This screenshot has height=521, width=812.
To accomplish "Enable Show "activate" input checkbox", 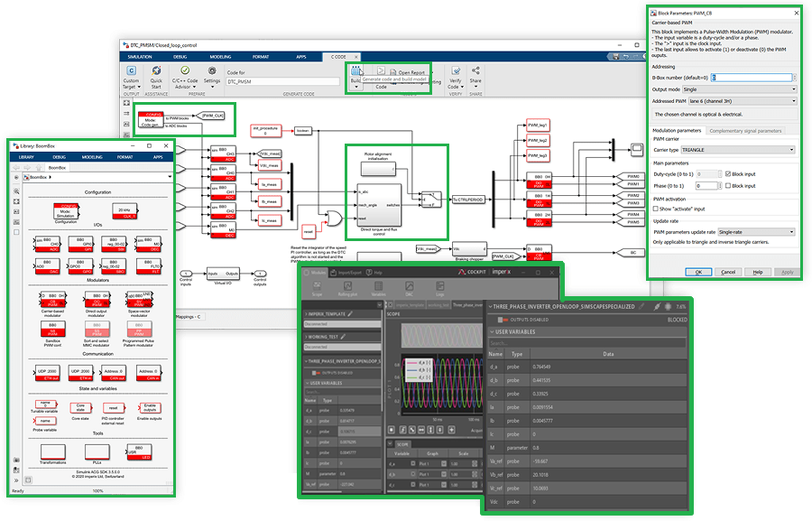I will pyautogui.click(x=656, y=209).
